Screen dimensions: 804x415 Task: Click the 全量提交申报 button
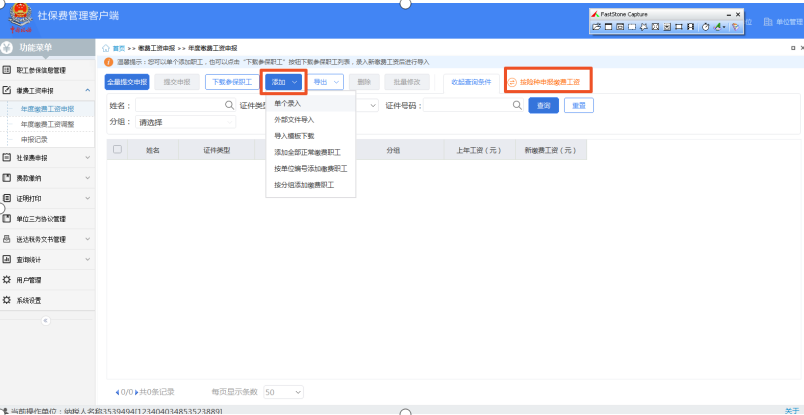(x=127, y=82)
